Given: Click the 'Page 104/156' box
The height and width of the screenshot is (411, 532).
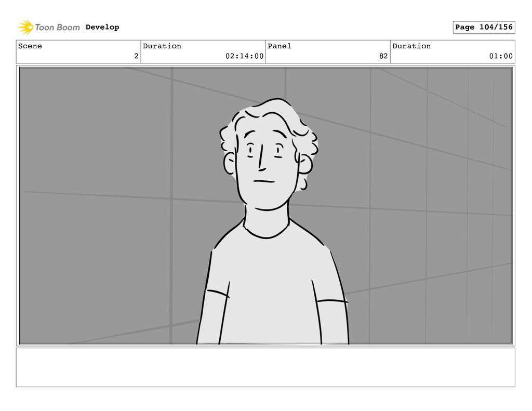Looking at the screenshot, I should tap(484, 27).
